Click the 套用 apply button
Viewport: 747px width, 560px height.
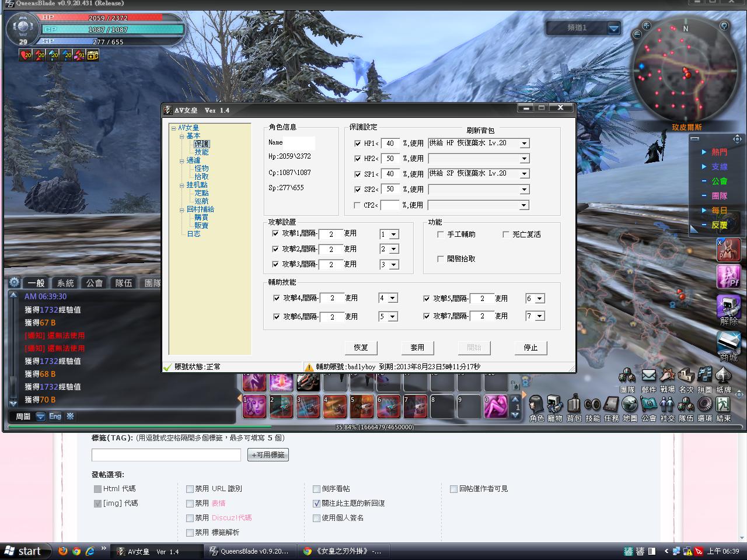click(417, 348)
